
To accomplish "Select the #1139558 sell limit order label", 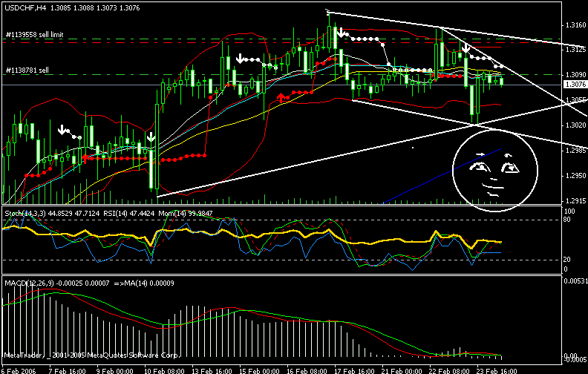I will [34, 34].
